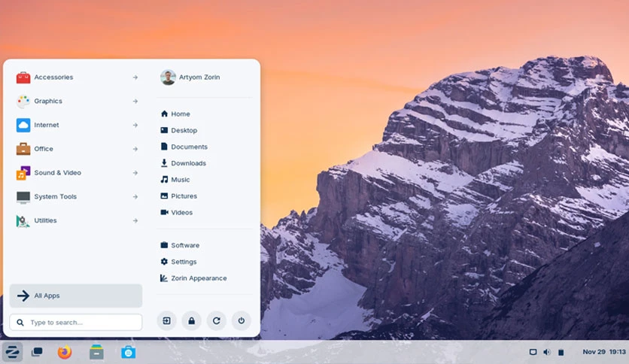
Task: Open the Files manager from taskbar
Action: (x=96, y=353)
